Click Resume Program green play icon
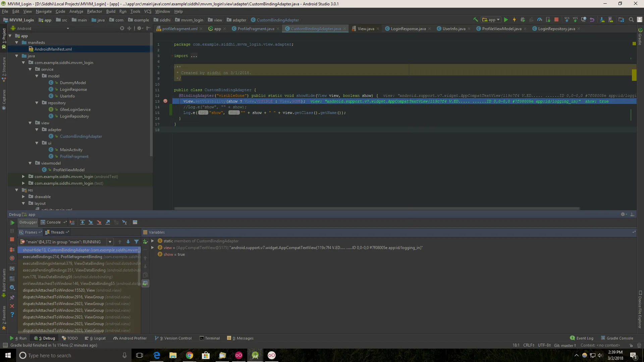Screen dimensions: 644x362 click(12, 223)
